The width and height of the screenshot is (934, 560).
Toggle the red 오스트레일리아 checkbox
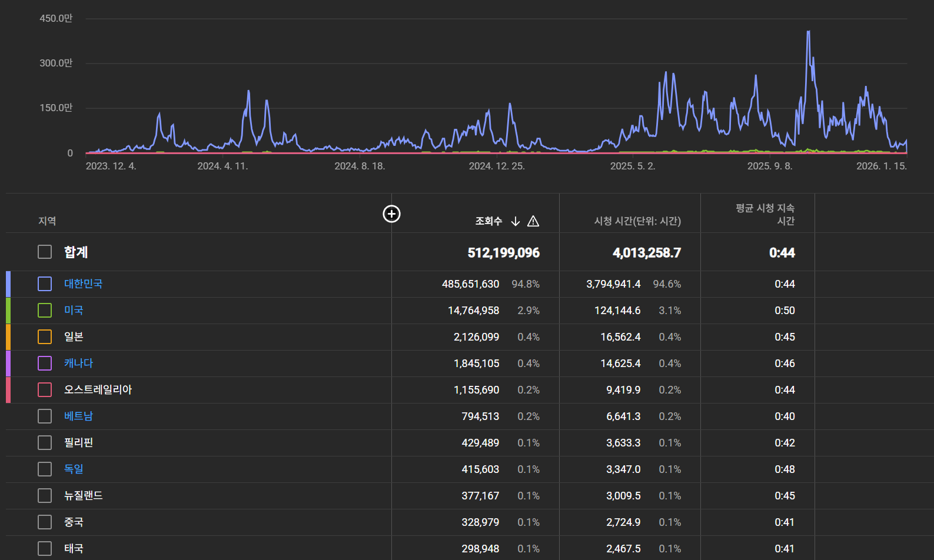45,390
